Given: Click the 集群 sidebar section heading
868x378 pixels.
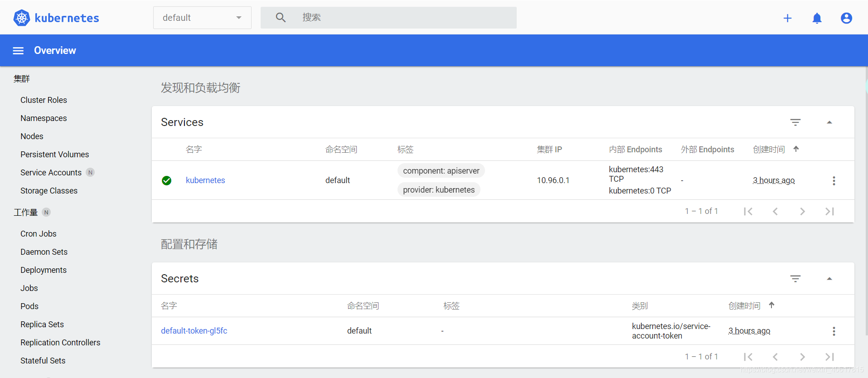Looking at the screenshot, I should pyautogui.click(x=22, y=79).
